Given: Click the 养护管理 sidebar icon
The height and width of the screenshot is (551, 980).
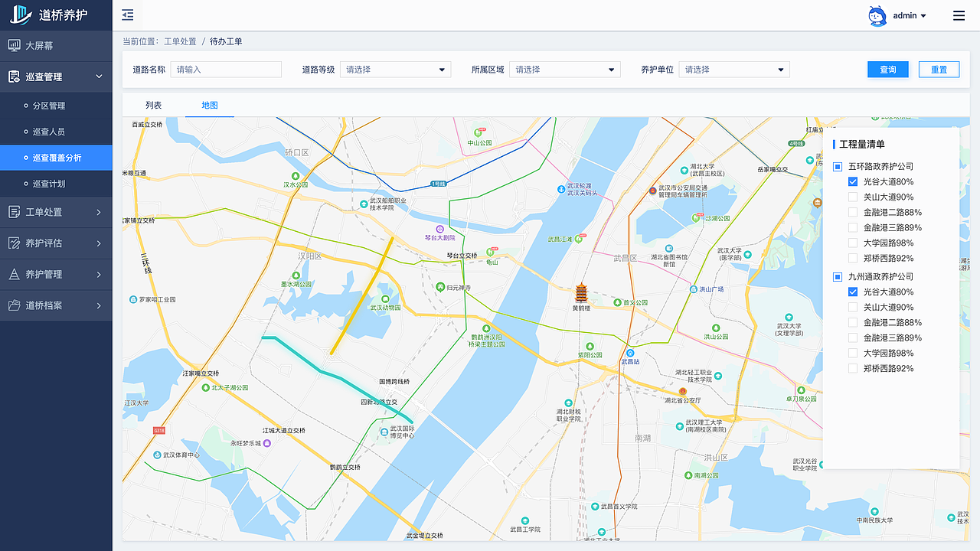Looking at the screenshot, I should (x=14, y=274).
